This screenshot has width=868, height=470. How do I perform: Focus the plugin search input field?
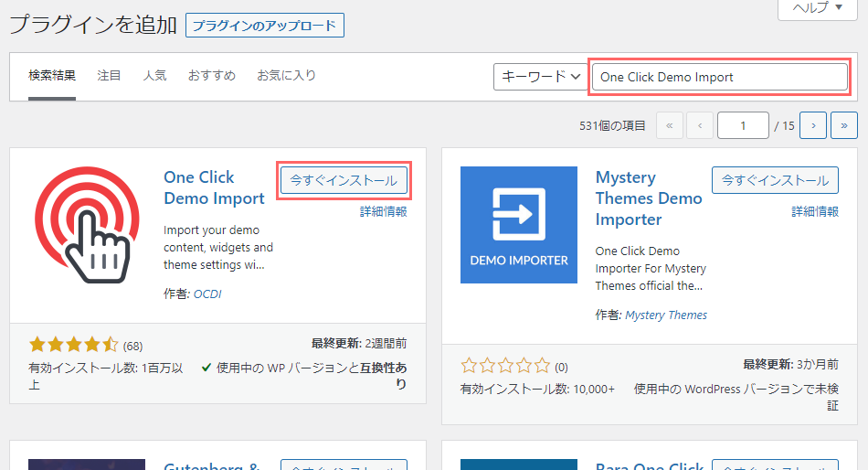(x=720, y=77)
